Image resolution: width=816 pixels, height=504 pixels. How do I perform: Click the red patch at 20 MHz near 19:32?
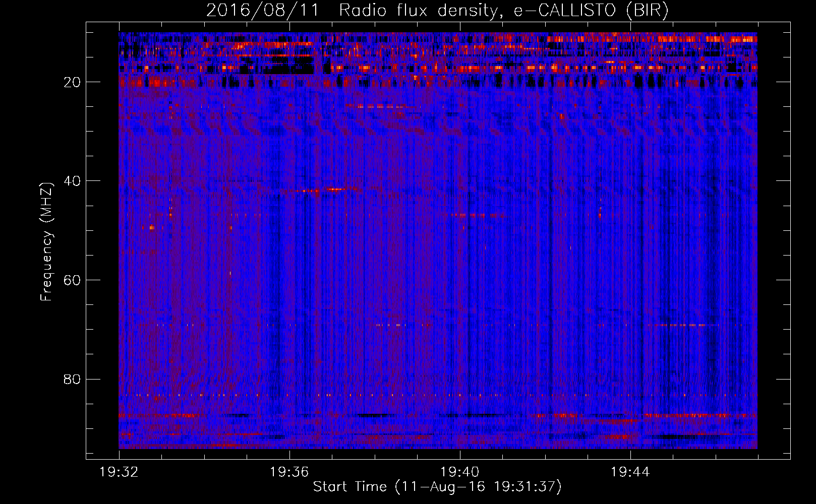pos(151,82)
